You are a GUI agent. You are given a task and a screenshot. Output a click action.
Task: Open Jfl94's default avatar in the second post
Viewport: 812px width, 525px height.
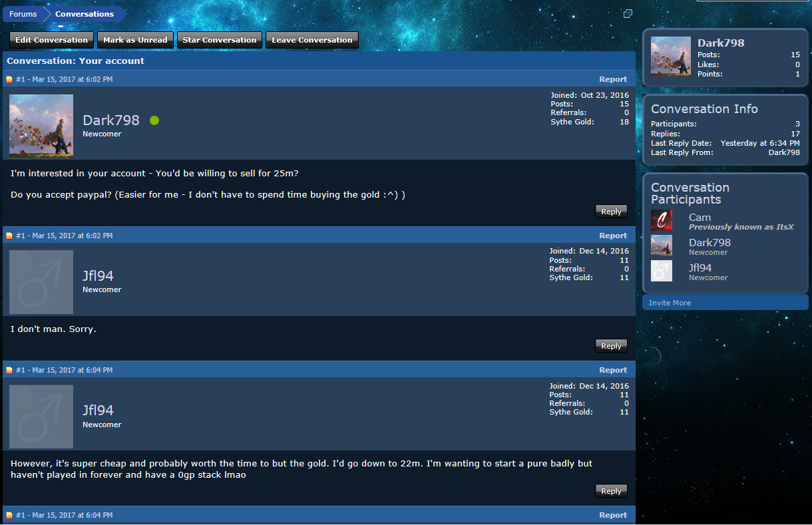coord(41,282)
